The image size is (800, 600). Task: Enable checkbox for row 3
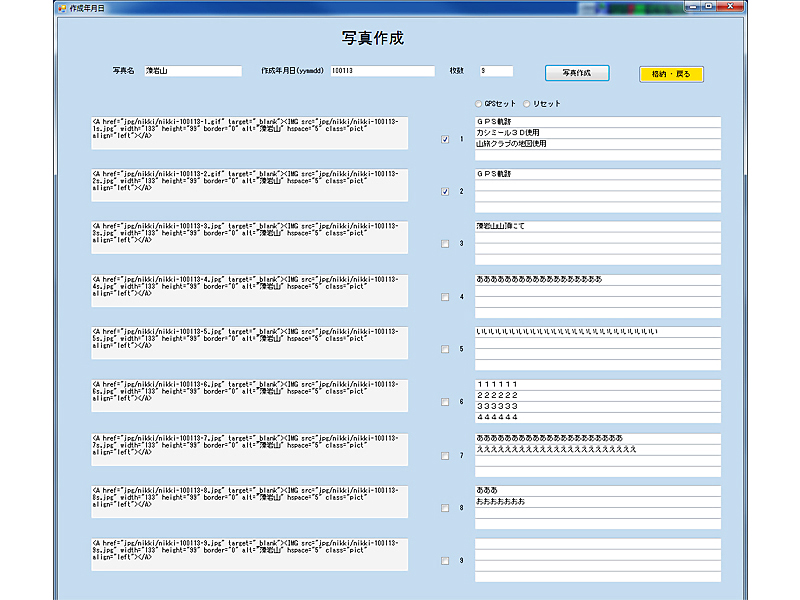pos(445,244)
